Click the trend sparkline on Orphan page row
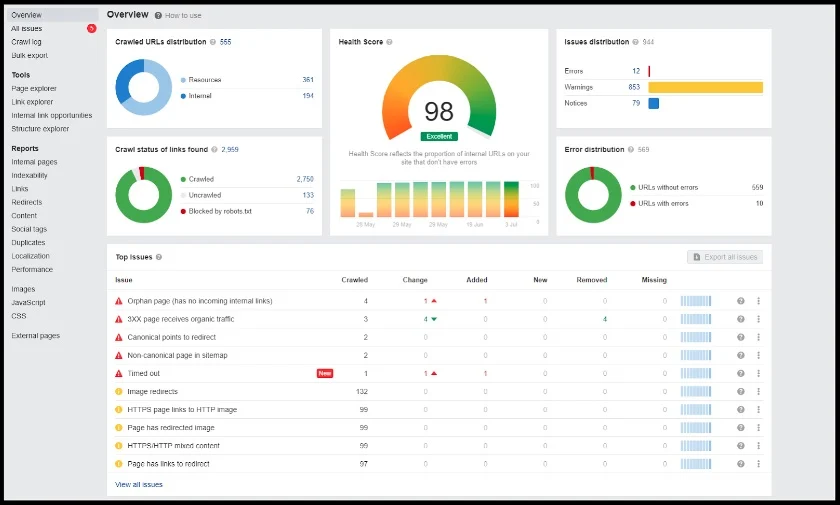The image size is (840, 505). tap(696, 301)
